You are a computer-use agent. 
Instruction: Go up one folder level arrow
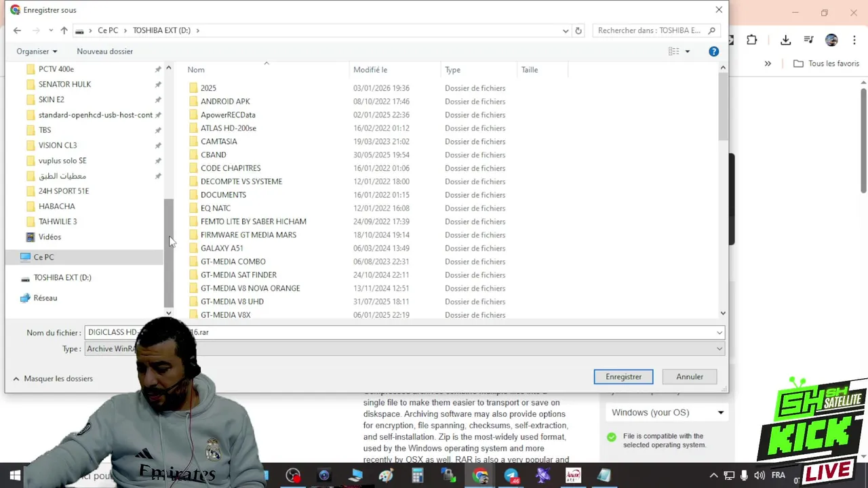[x=64, y=30]
